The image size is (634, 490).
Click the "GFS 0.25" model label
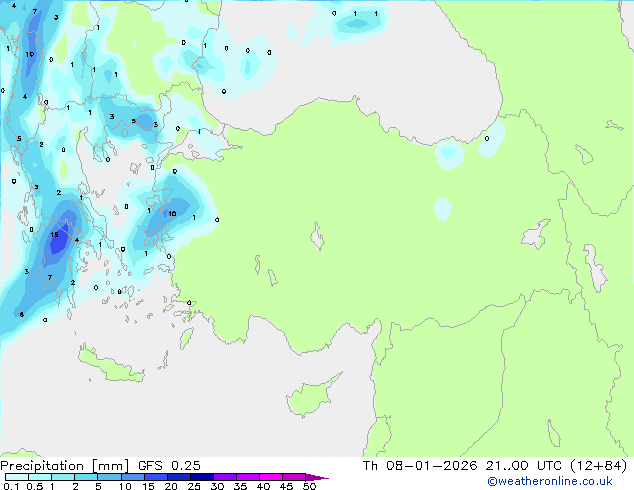point(169,466)
